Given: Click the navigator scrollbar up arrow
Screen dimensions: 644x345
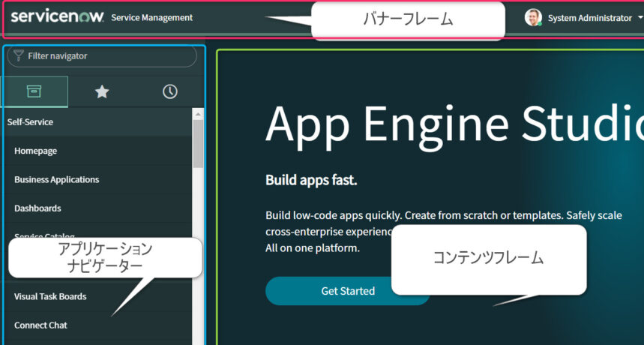Looking at the screenshot, I should [198, 114].
